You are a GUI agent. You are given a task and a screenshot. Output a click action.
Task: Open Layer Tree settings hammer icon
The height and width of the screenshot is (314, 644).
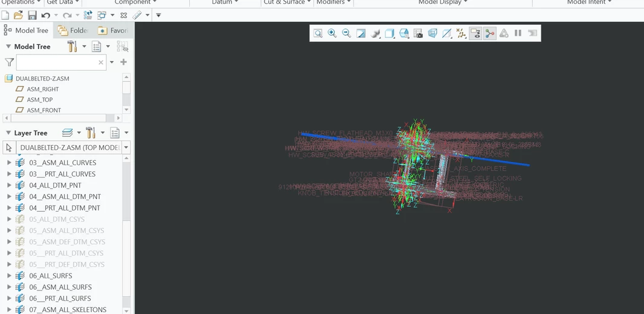(91, 133)
